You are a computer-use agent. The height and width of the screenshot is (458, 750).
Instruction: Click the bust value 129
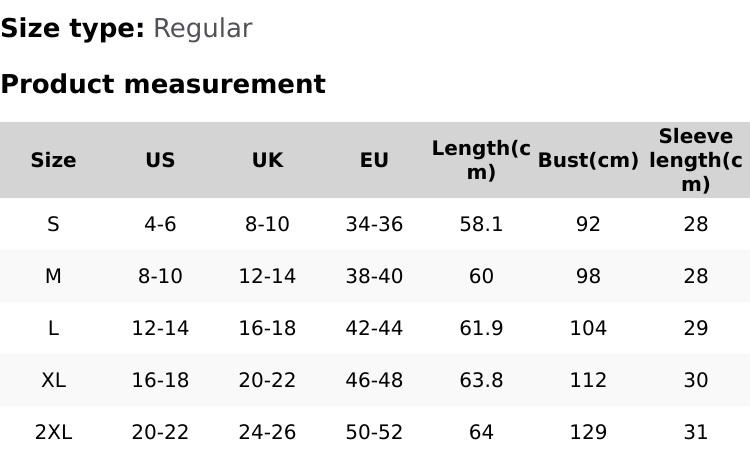(x=588, y=432)
